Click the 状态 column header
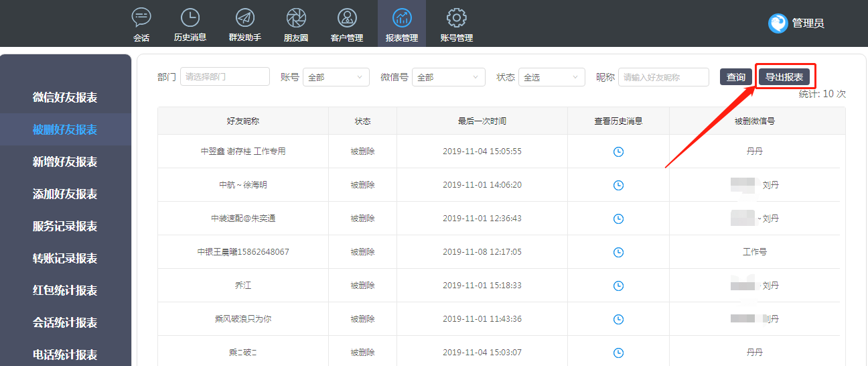This screenshot has height=366, width=868. [362, 121]
